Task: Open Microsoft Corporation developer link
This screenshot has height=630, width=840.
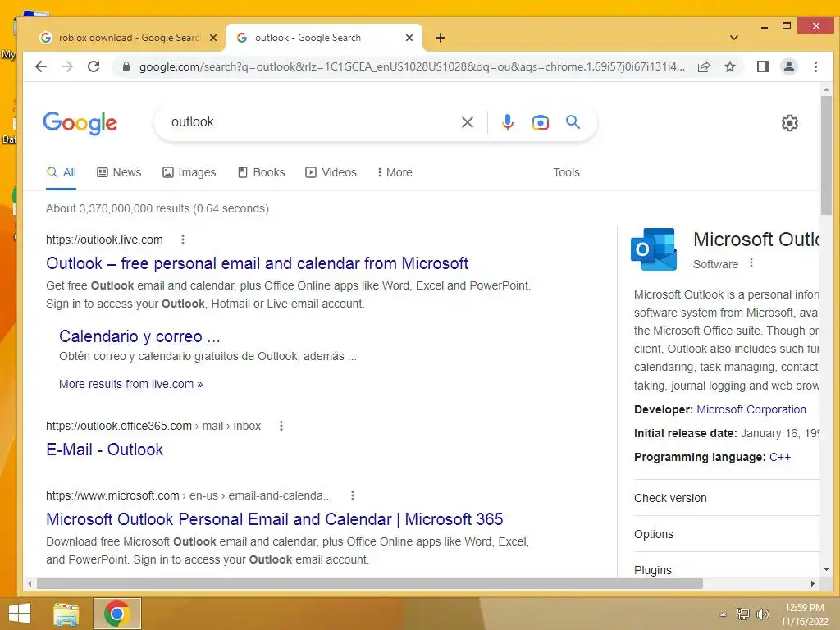Action: (x=751, y=409)
